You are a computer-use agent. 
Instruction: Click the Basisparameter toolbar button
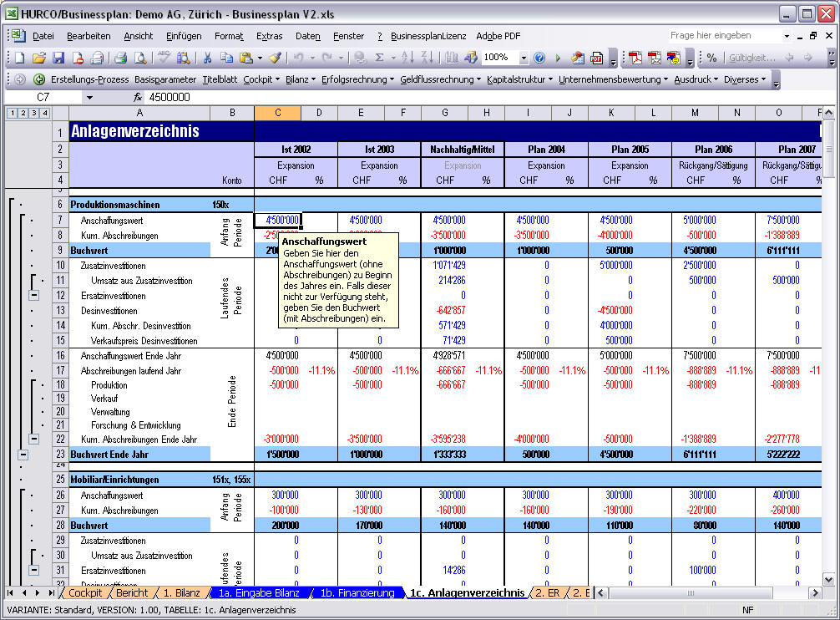[x=165, y=79]
